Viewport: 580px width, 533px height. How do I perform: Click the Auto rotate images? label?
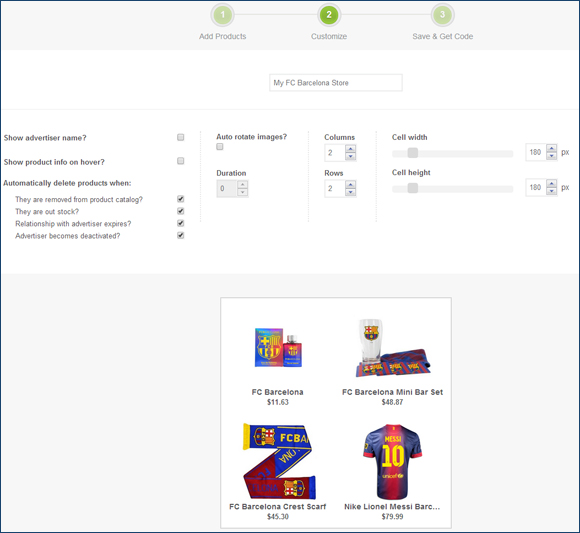click(252, 137)
